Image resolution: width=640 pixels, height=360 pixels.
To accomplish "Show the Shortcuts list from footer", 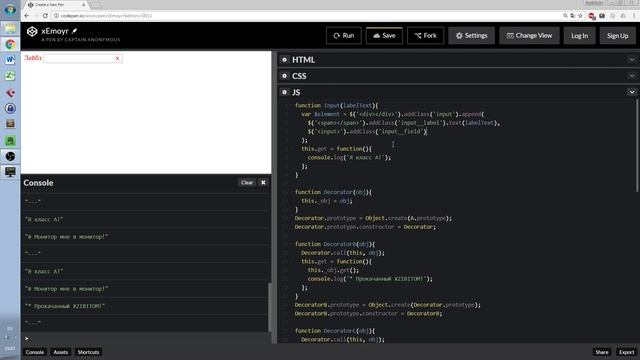I will coord(89,352).
